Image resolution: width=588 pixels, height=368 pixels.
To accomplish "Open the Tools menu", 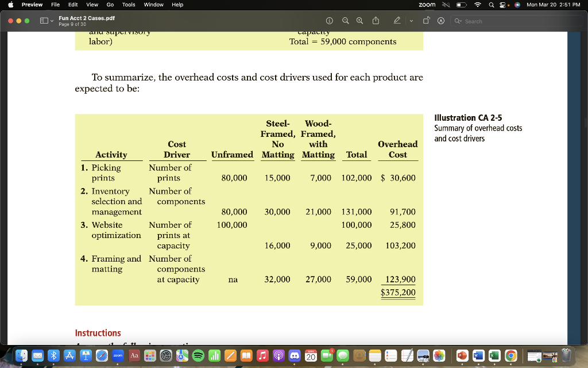I will (129, 5).
